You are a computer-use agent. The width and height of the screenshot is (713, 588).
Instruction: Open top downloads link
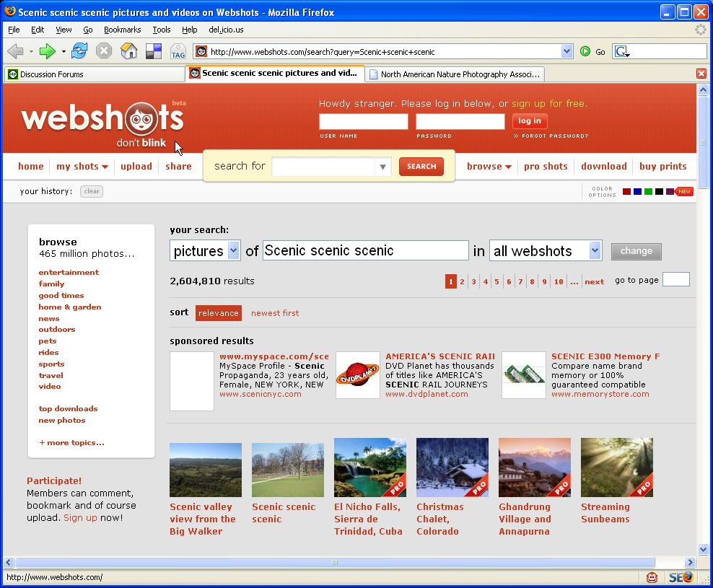tap(69, 408)
